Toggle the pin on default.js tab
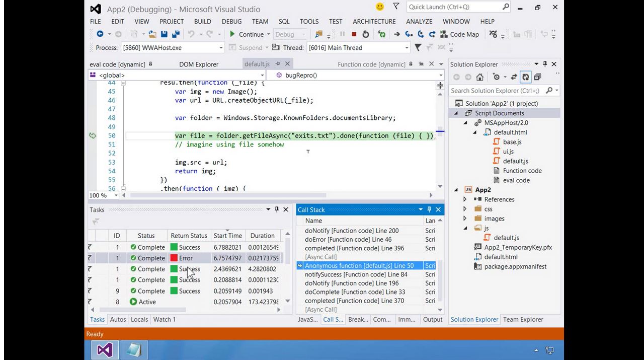 (x=278, y=64)
